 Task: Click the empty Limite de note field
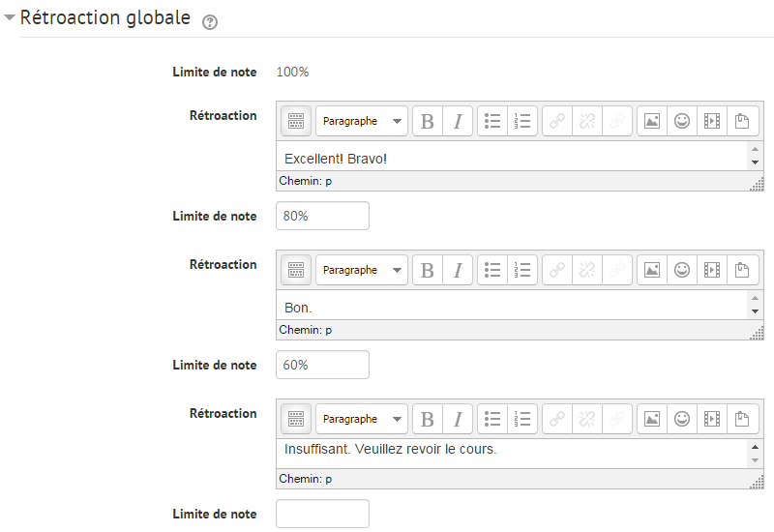tap(322, 514)
